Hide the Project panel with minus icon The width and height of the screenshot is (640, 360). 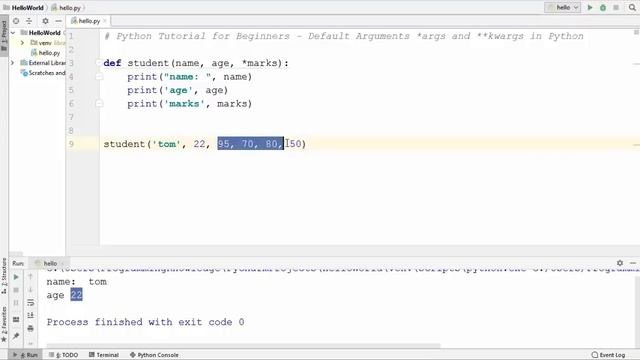tap(58, 21)
